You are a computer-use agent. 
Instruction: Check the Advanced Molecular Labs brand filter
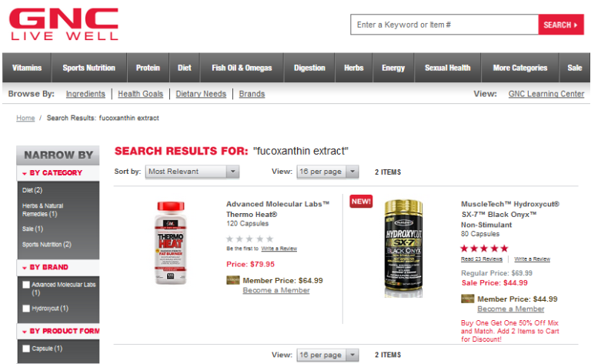(x=26, y=285)
